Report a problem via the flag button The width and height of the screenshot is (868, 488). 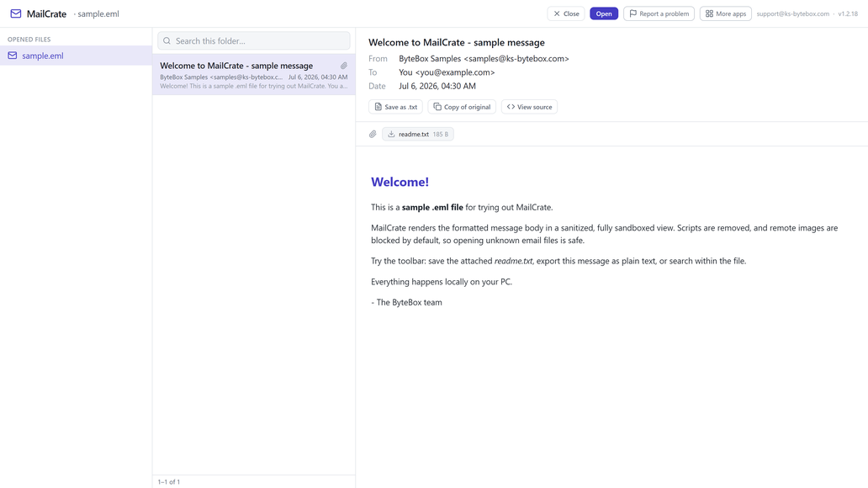(659, 13)
